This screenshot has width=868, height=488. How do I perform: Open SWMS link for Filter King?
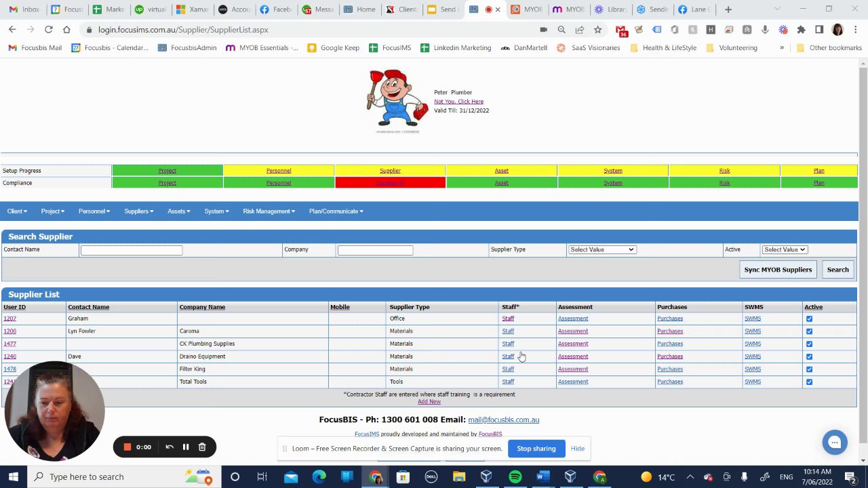pos(753,369)
